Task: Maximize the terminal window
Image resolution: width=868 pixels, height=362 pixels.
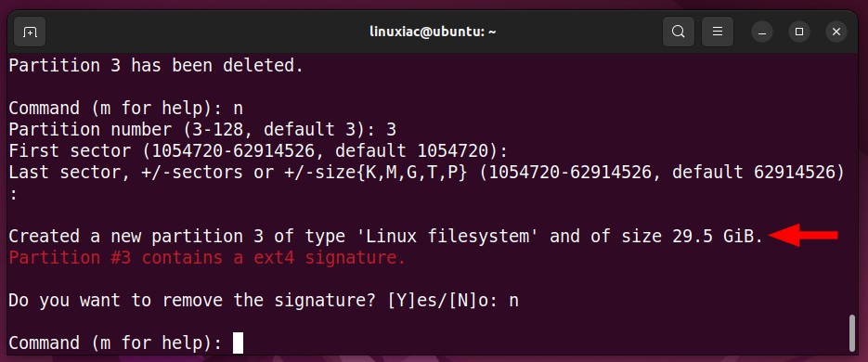Action: coord(798,32)
